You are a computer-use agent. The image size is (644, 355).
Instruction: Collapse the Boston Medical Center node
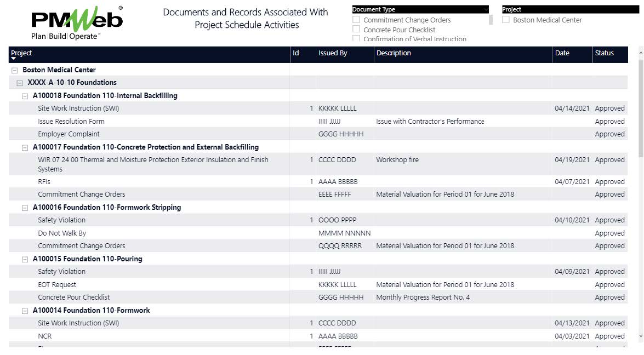(13, 70)
